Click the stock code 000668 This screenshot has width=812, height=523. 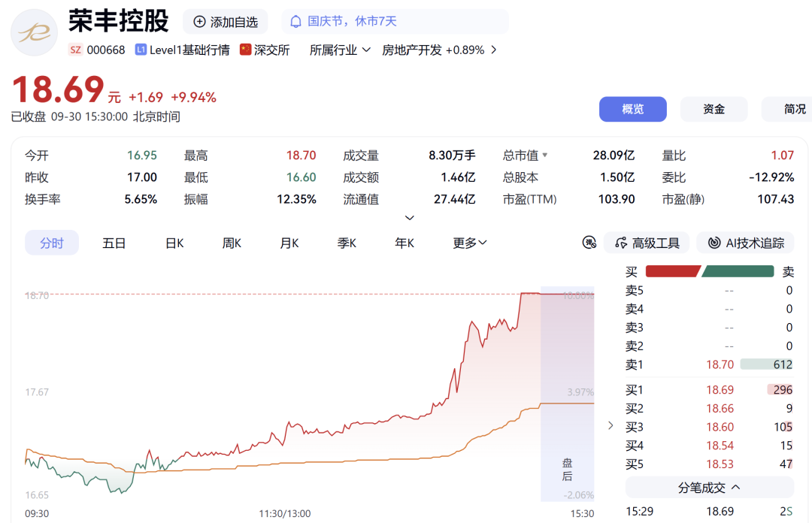(x=106, y=50)
